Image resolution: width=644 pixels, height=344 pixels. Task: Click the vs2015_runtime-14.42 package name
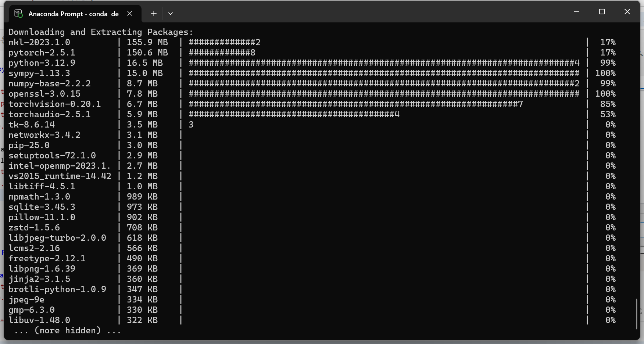(x=60, y=176)
